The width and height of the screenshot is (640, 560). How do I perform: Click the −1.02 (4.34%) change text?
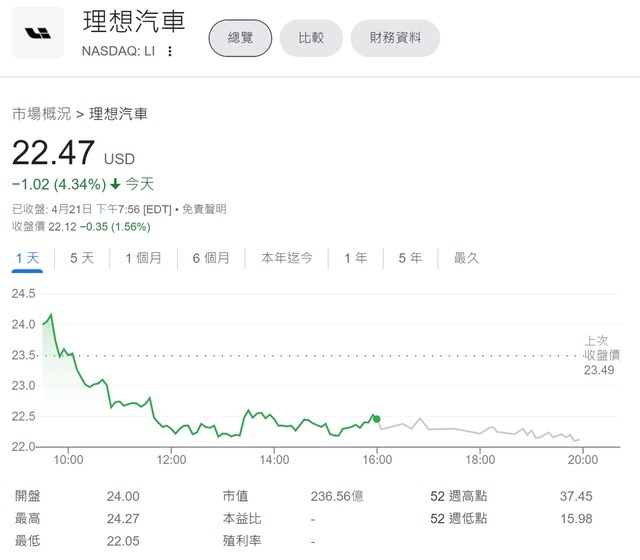pos(59,184)
